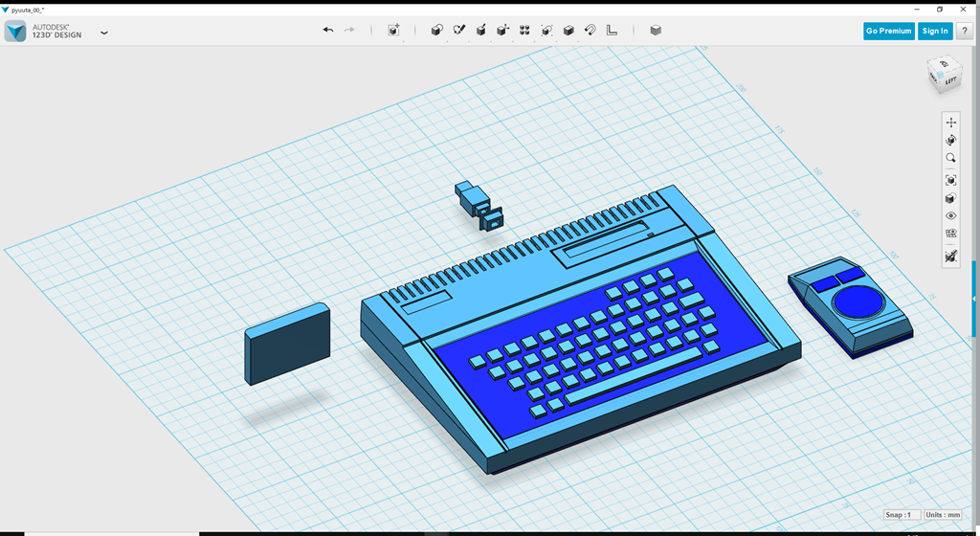
Task: Click the Pattern tool icon
Action: pyautogui.click(x=524, y=31)
